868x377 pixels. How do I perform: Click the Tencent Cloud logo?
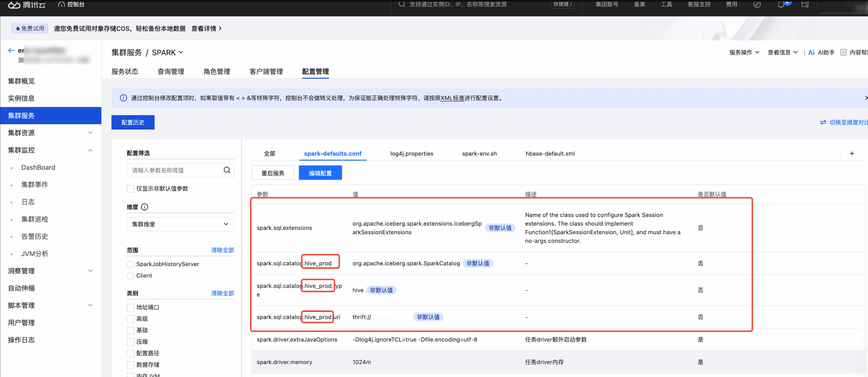(x=27, y=4)
